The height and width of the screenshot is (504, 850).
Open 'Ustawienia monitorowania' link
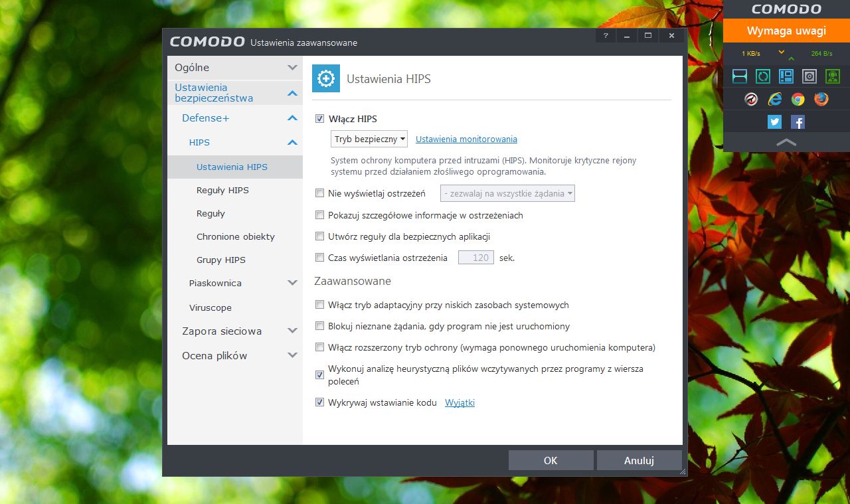(x=466, y=139)
